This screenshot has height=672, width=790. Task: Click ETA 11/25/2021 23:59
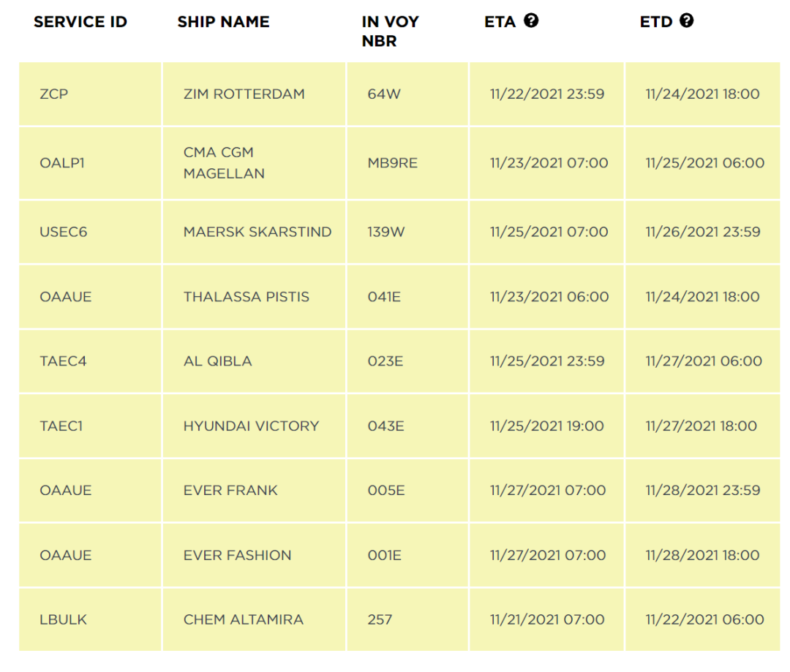coord(547,362)
